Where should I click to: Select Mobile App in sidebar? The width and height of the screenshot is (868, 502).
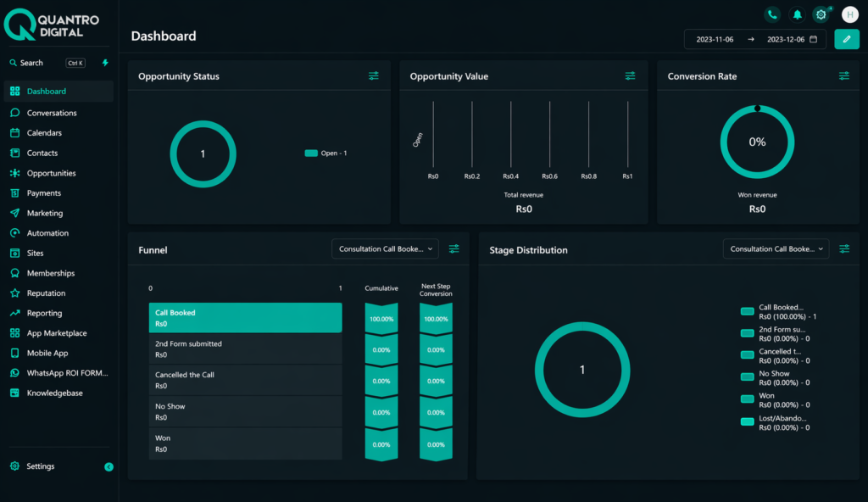tap(58, 353)
